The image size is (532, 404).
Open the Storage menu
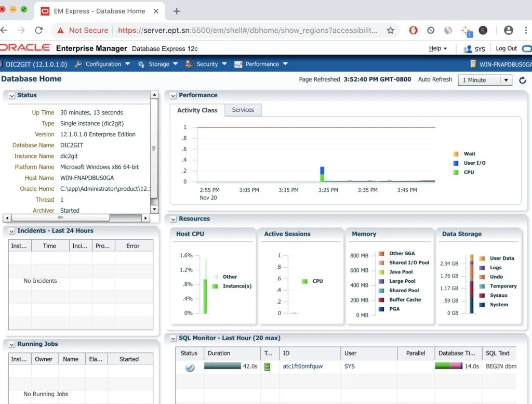pyautogui.click(x=158, y=64)
